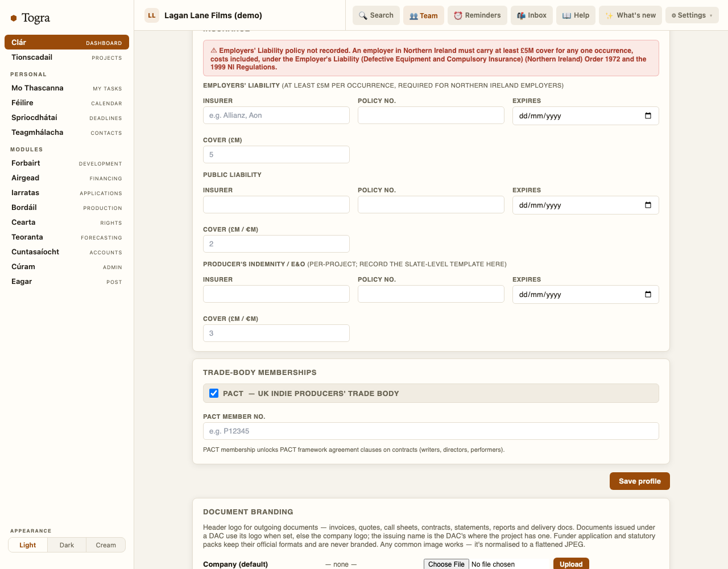Open Spriocdhátaí Deadlines in the sidebar

pyautogui.click(x=67, y=118)
